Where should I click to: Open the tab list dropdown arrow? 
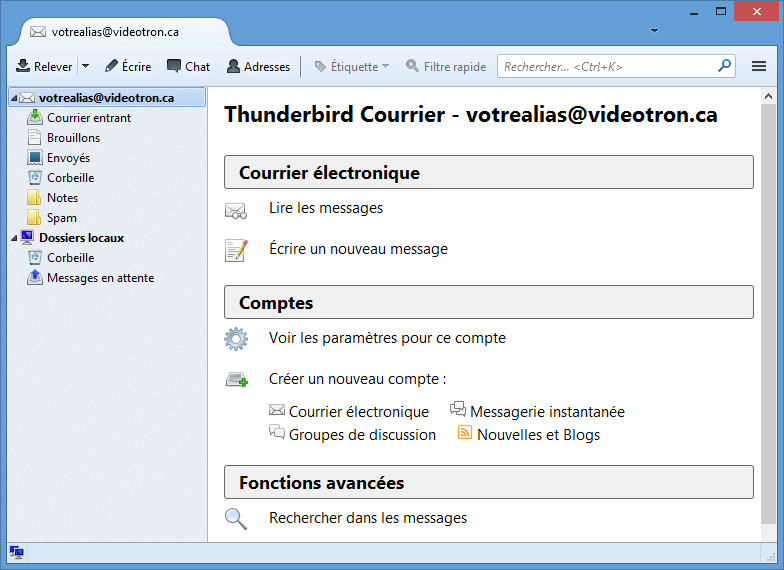[654, 31]
